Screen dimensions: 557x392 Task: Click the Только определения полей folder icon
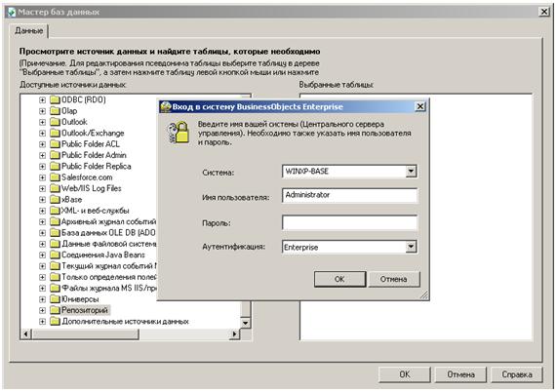pos(55,277)
